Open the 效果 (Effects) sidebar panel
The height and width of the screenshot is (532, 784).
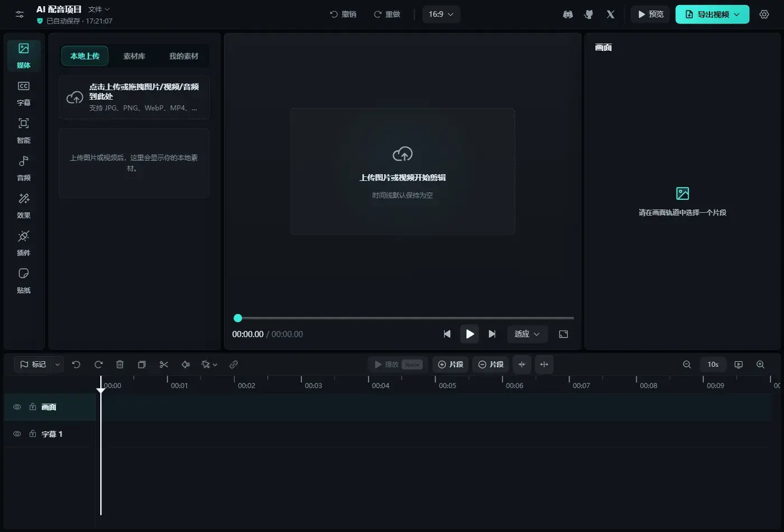coord(24,206)
